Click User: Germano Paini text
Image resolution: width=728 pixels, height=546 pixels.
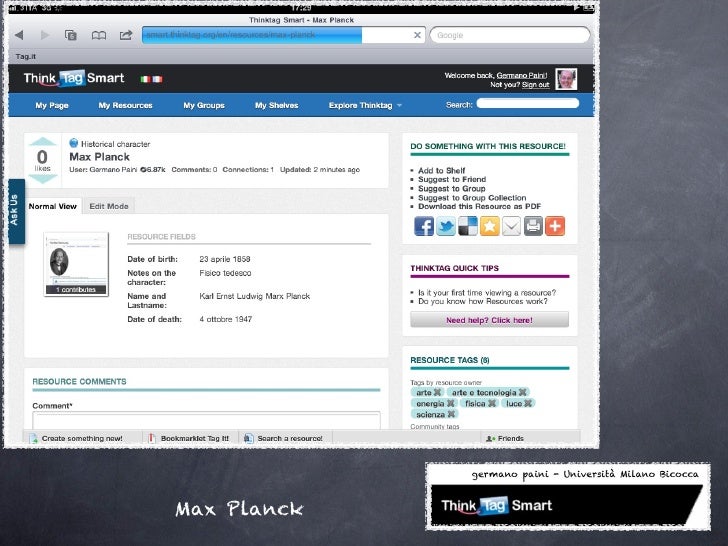(x=103, y=169)
